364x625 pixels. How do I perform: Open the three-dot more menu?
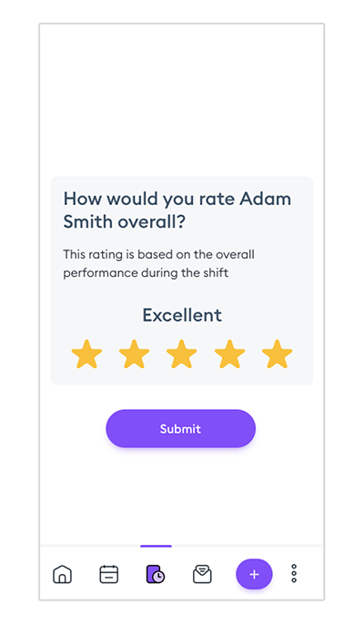(x=294, y=573)
